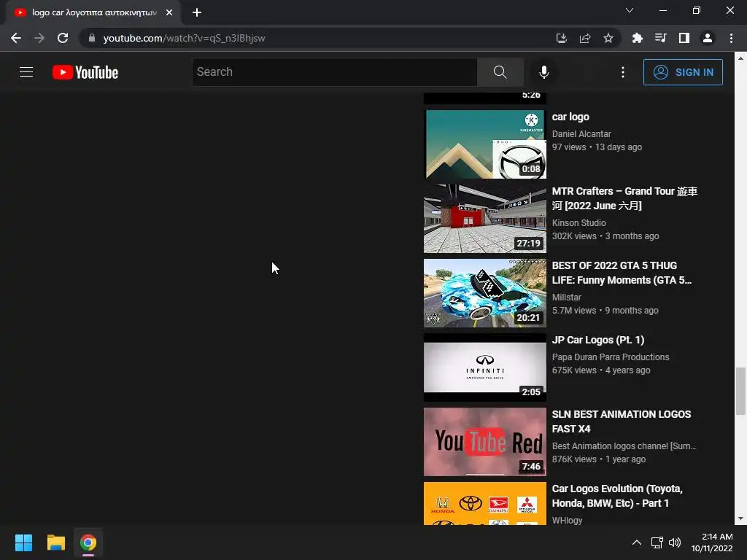Click '97 views • 13 days ago' text
747x560 pixels.
click(x=597, y=147)
